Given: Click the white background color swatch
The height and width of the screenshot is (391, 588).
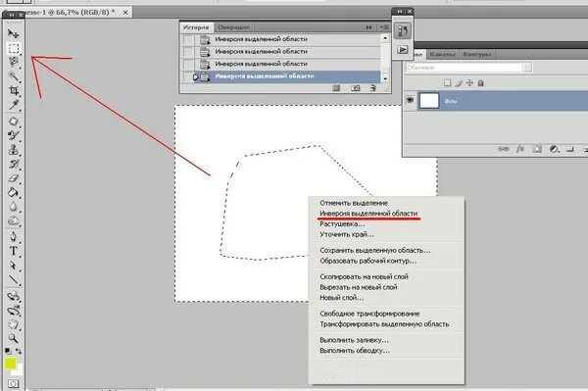Looking at the screenshot, I should tap(19, 371).
